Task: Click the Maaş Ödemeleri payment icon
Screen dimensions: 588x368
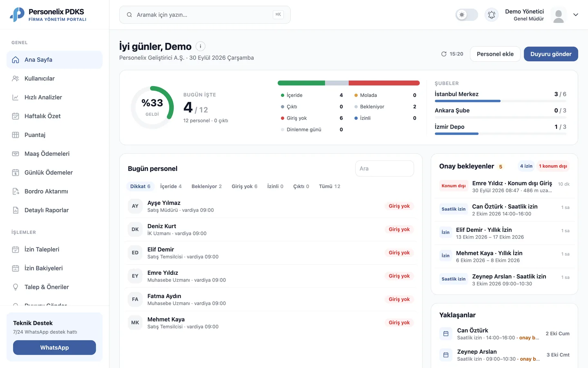Action: [x=16, y=154]
